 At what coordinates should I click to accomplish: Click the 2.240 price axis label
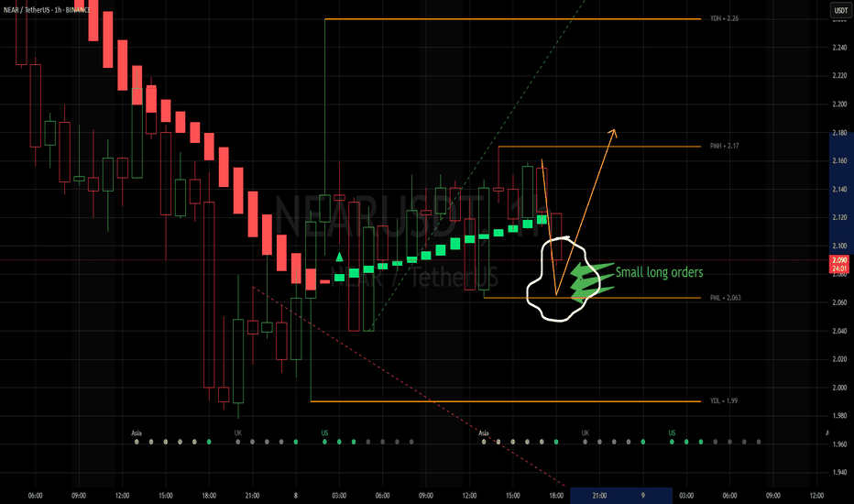839,48
